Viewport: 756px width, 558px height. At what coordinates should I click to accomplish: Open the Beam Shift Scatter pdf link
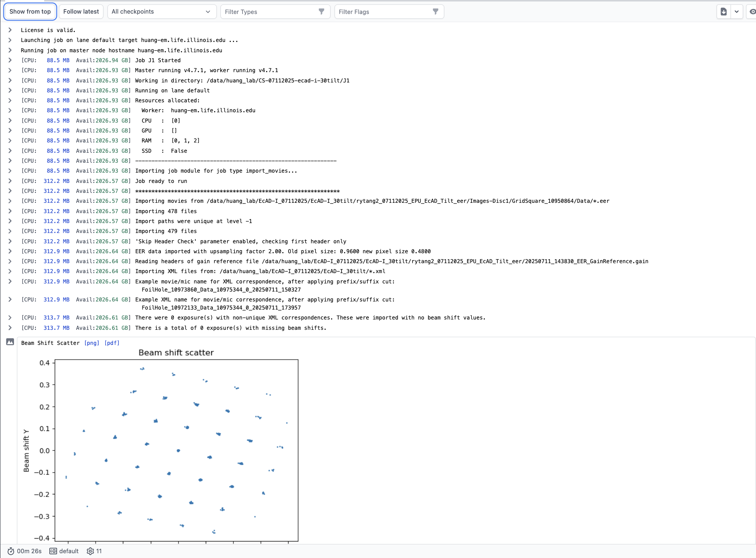(112, 343)
